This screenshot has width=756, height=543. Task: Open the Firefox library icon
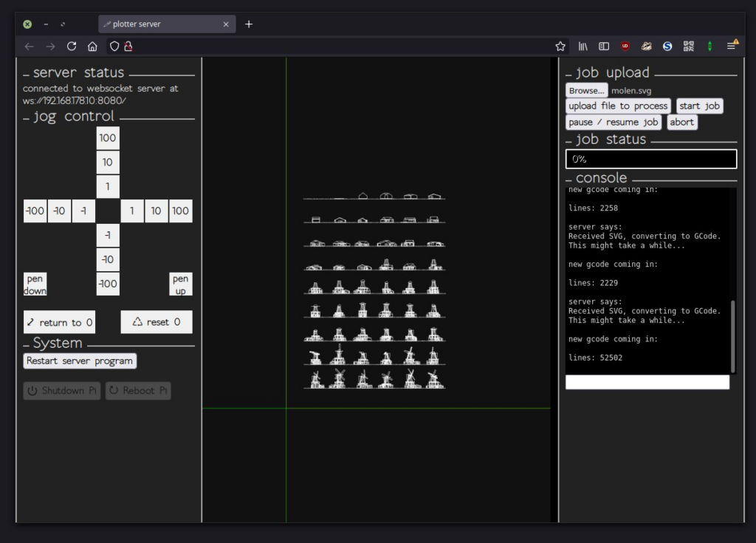tap(583, 47)
